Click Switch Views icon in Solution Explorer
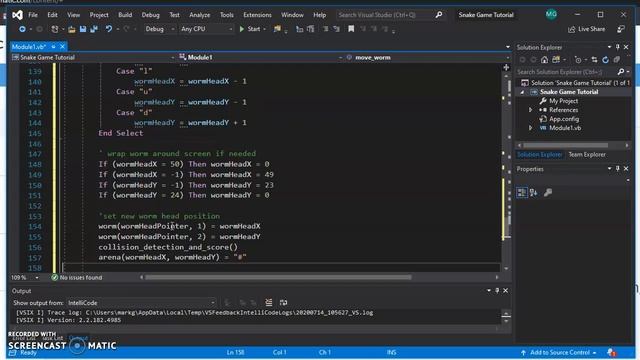640x360 pixels. point(556,60)
